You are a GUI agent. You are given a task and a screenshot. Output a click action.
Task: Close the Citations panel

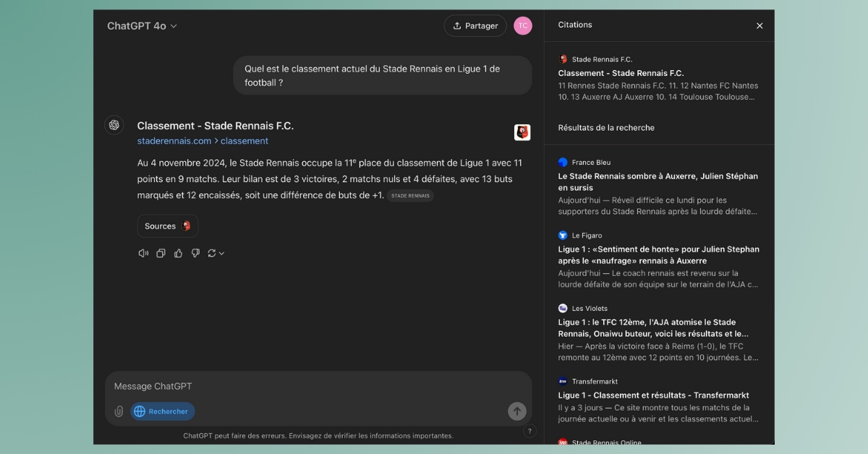(759, 26)
